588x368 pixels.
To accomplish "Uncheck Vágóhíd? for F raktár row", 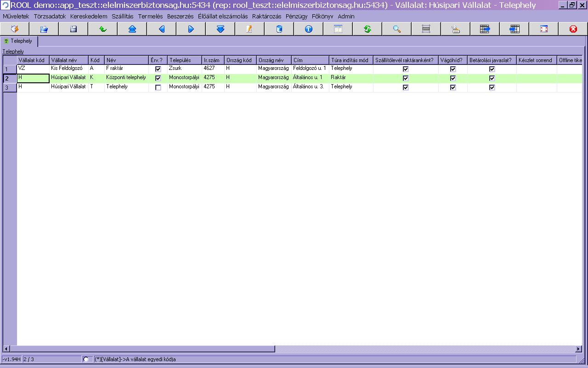I will 453,69.
